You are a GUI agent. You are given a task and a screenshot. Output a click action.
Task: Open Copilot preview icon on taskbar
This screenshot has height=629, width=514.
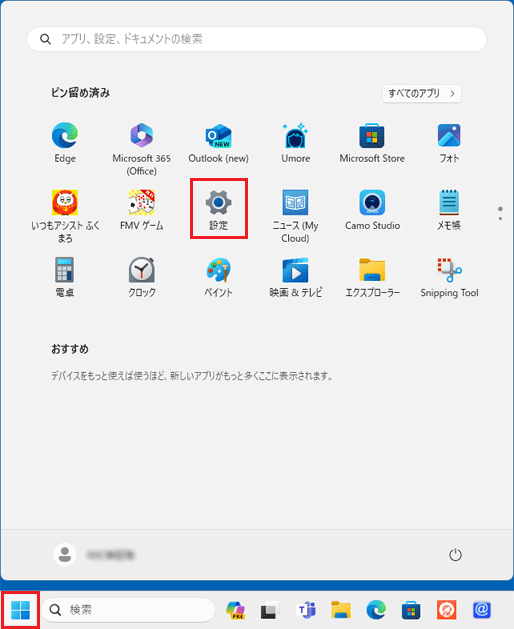[236, 610]
